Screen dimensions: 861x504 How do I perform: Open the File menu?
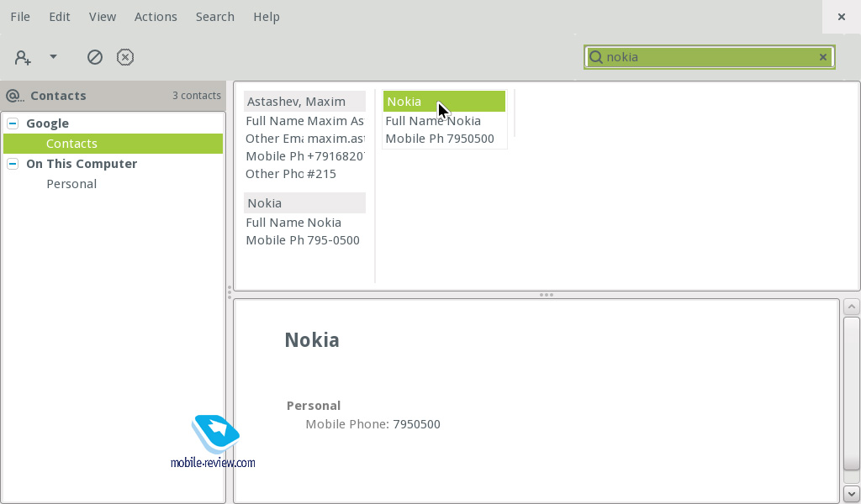click(20, 17)
